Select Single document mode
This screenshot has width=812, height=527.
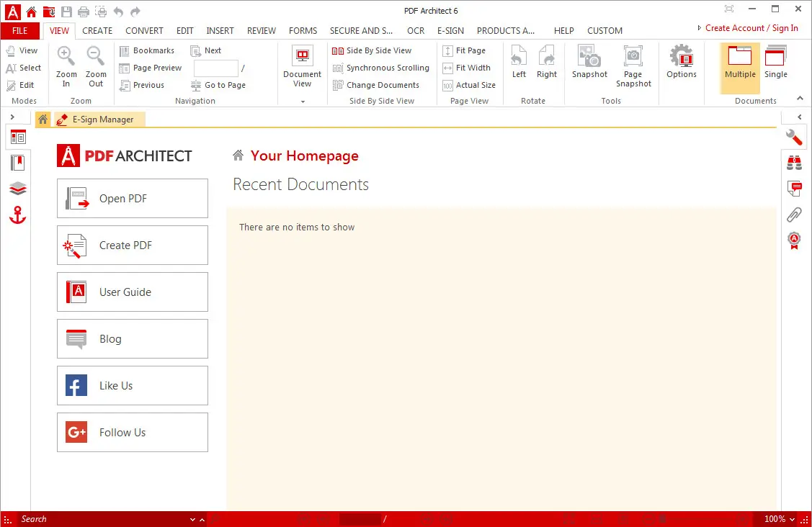pos(775,62)
